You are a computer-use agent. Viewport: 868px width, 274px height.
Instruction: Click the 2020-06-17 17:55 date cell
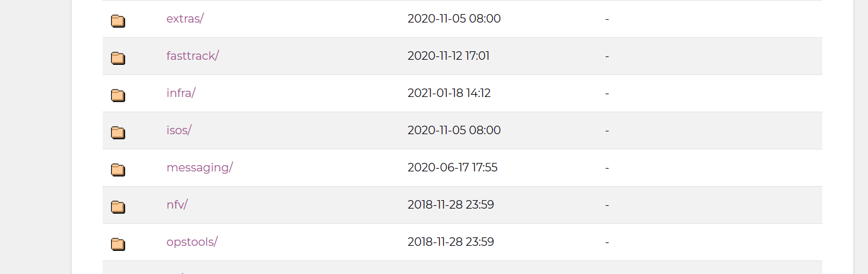[453, 167]
